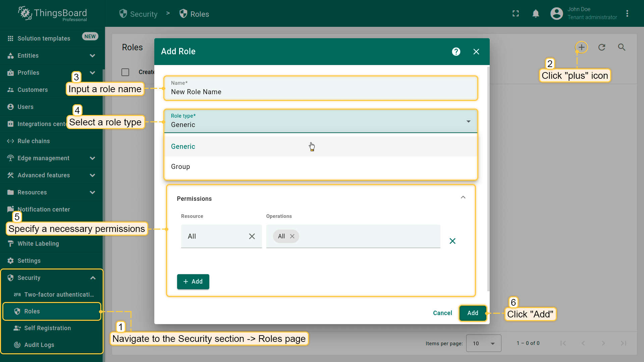Click the Name input field
The height and width of the screenshot is (362, 644).
point(320,92)
